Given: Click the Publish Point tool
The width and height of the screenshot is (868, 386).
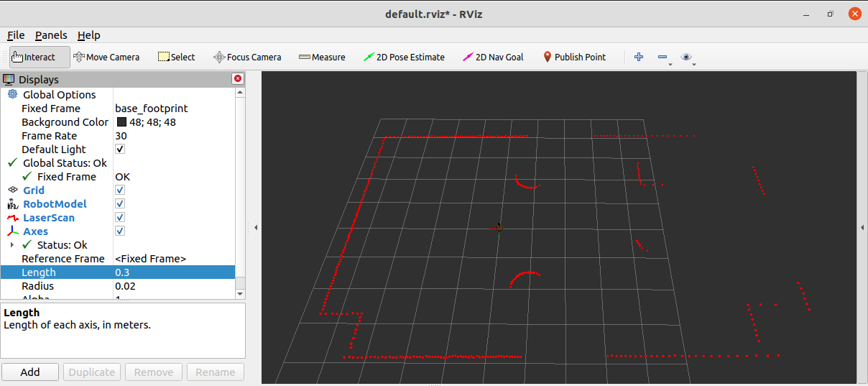Looking at the screenshot, I should coord(573,57).
